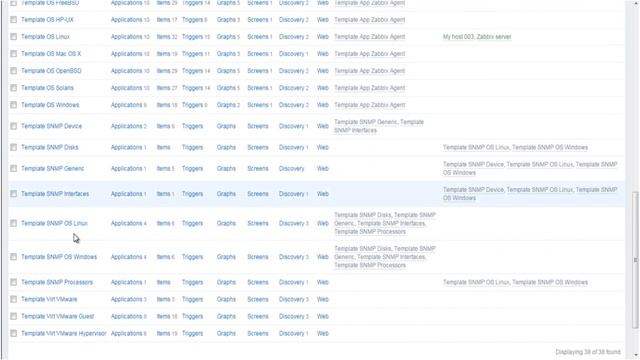Viewport: 640px width, 360px height.
Task: Open the Template Virt VMware name link
Action: (49, 299)
